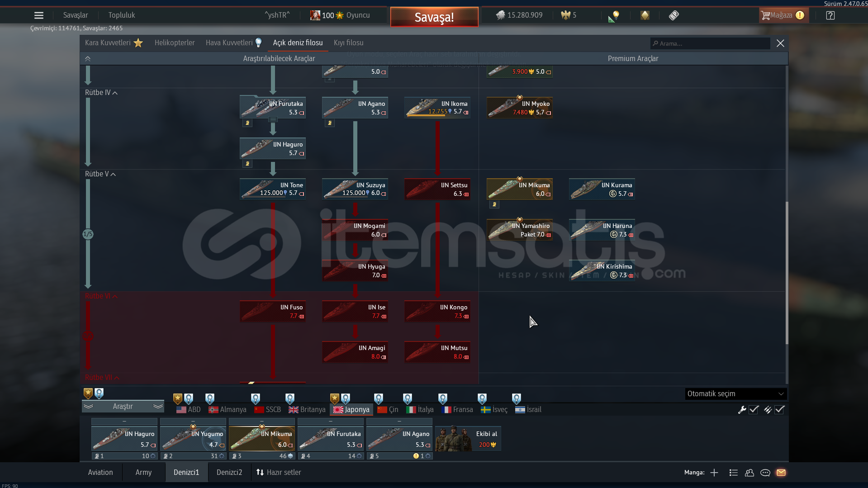Open the Otomatik seçim dropdown
868x488 pixels.
[x=735, y=394]
